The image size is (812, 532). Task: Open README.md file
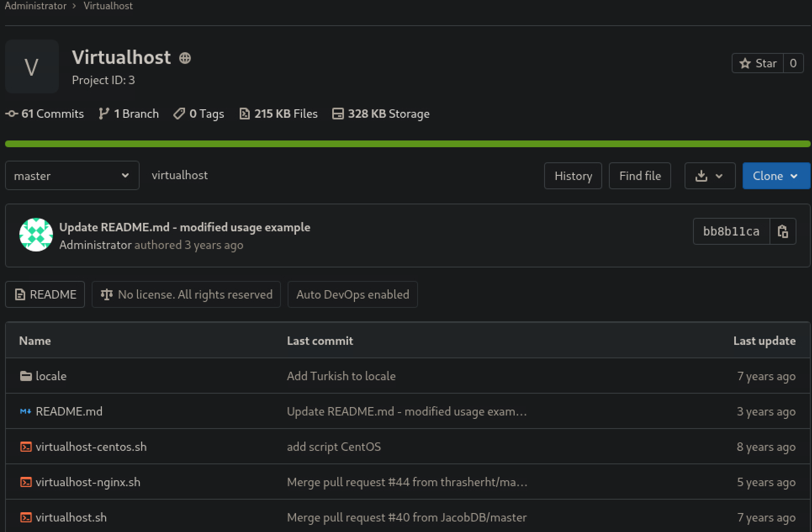coord(69,411)
